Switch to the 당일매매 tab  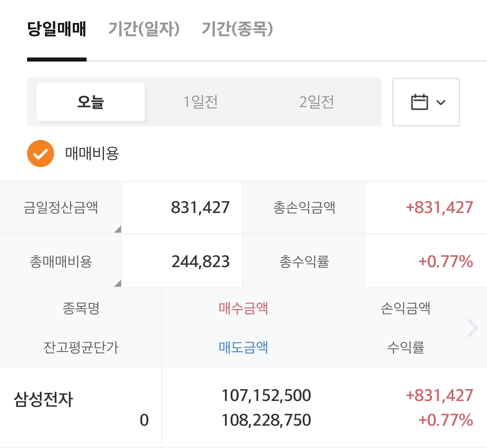pyautogui.click(x=57, y=29)
